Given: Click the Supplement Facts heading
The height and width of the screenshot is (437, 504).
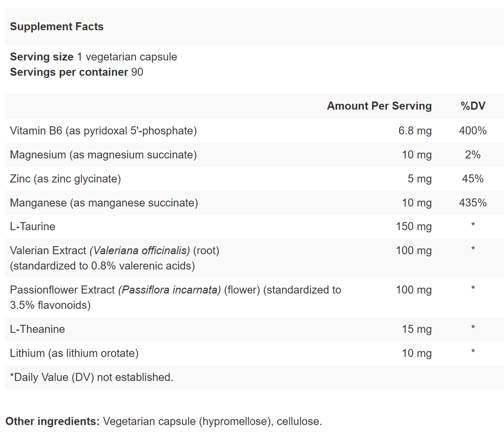Looking at the screenshot, I should (x=57, y=26).
